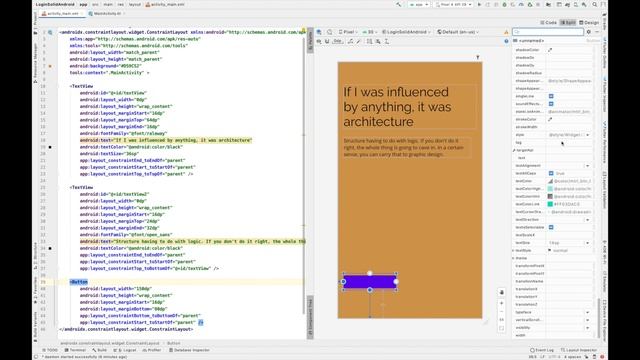Open the visibility dropdown arrow
This screenshot has width=640, height=360.
click(x=588, y=328)
